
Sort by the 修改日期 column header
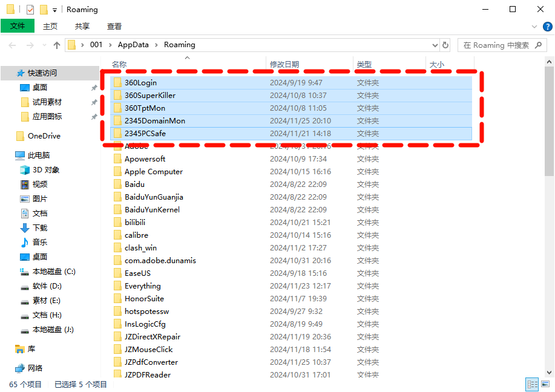(x=284, y=64)
